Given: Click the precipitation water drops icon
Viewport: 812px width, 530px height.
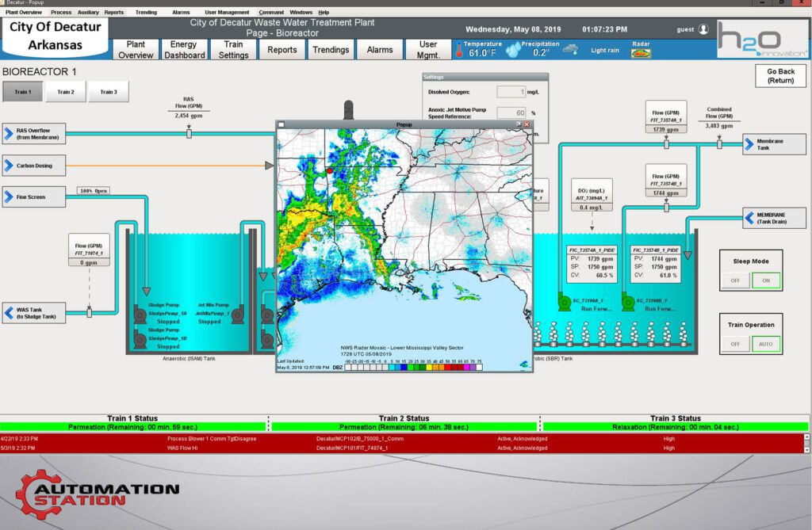Looking at the screenshot, I should click(514, 50).
